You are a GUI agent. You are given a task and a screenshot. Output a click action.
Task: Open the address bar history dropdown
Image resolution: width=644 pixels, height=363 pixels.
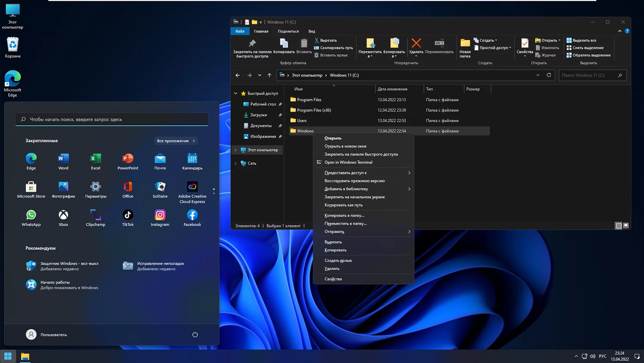coord(538,75)
